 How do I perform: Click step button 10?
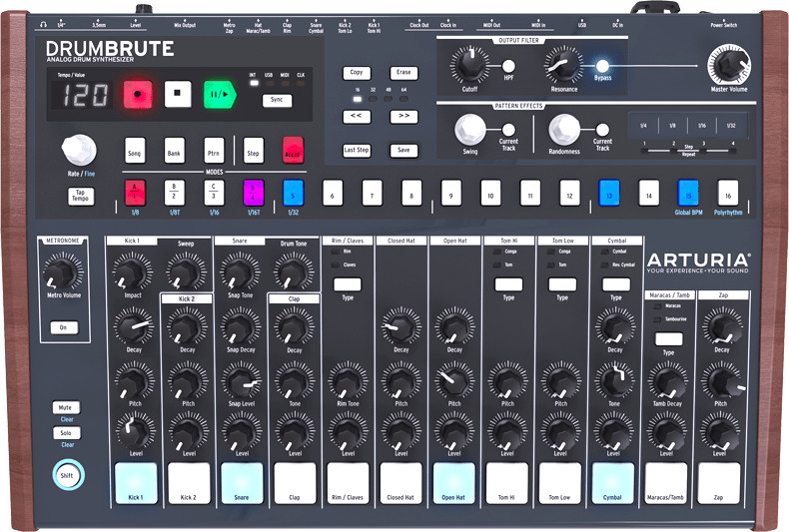[490, 193]
